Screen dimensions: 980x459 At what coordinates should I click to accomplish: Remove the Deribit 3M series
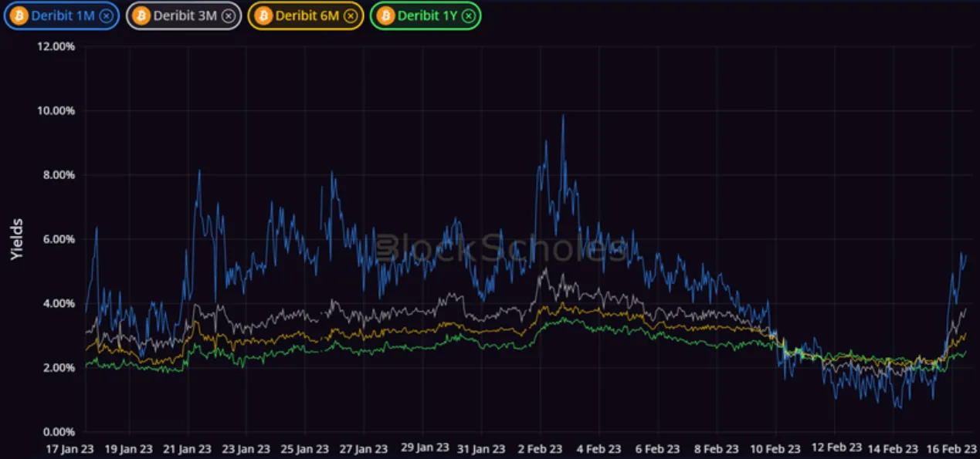(228, 15)
